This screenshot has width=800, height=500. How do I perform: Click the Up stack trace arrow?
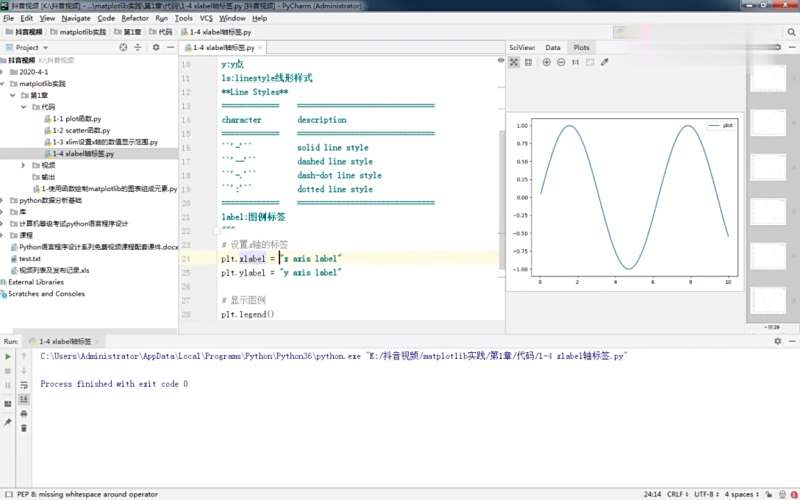pyautogui.click(x=23, y=357)
